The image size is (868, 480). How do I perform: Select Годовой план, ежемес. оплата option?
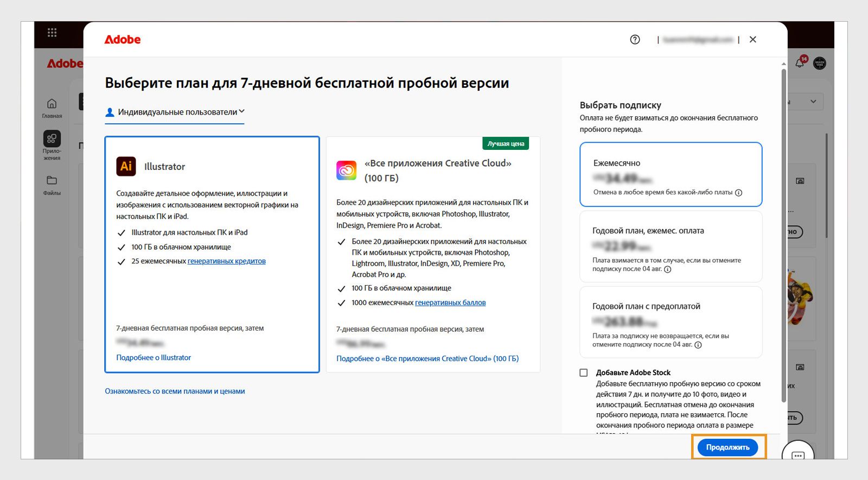671,247
